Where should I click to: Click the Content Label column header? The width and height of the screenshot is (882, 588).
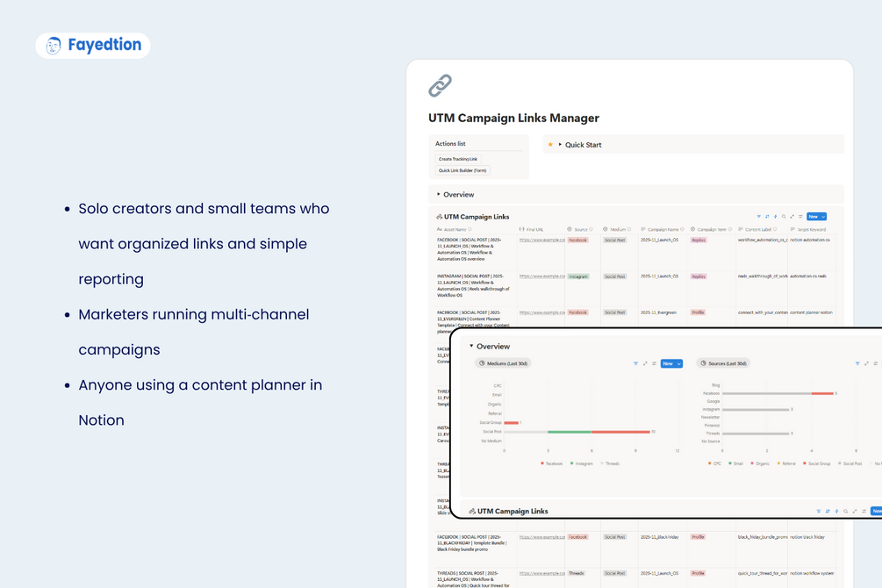(x=758, y=230)
